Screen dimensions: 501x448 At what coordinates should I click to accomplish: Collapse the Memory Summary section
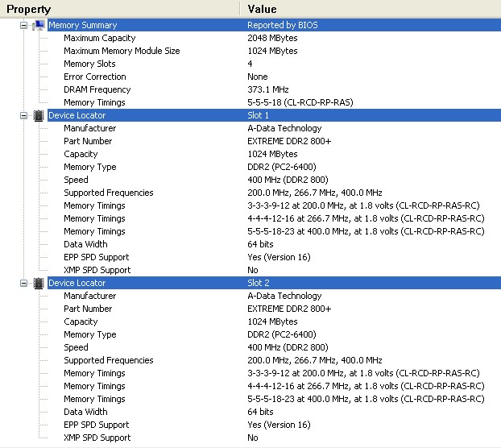24,25
